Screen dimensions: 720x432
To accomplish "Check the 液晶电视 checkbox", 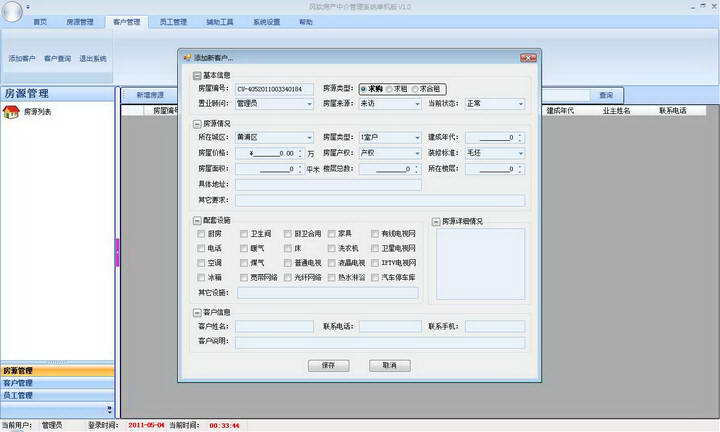I will [x=332, y=263].
